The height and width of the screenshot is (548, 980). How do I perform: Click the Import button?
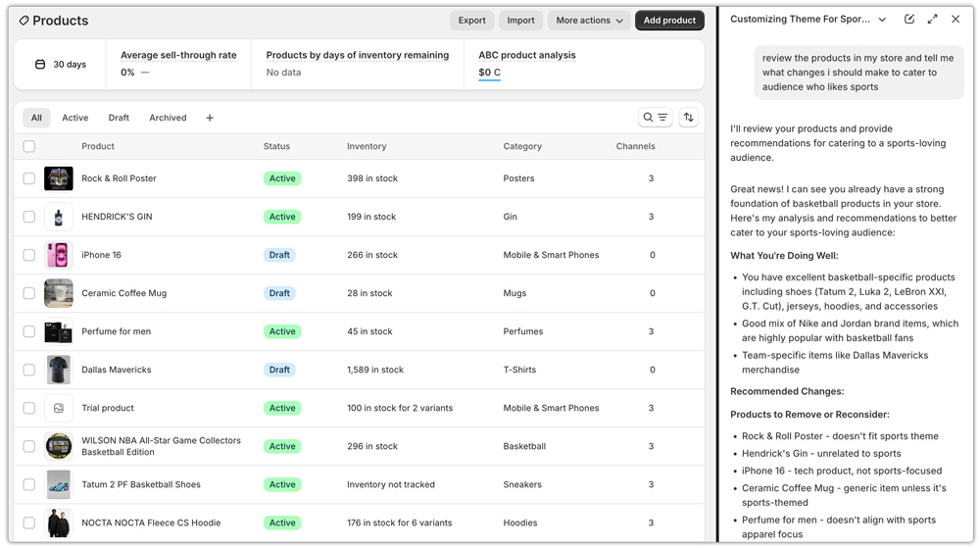click(x=520, y=21)
